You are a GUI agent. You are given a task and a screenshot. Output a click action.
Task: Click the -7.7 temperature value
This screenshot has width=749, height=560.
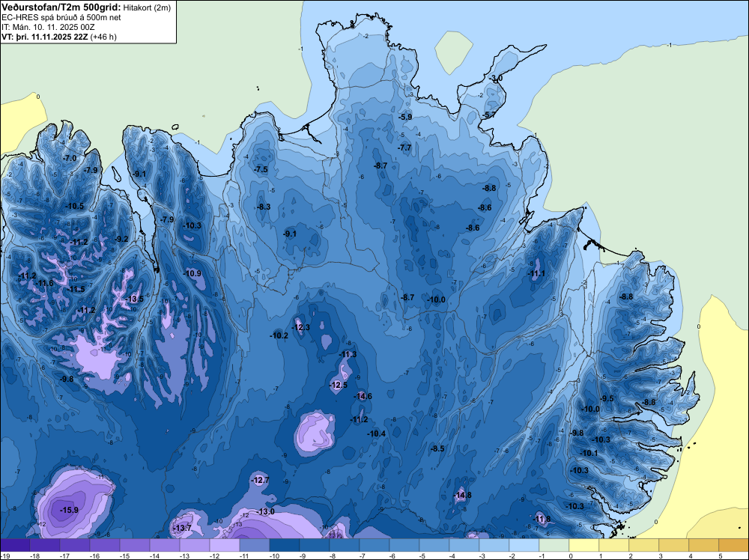404,147
